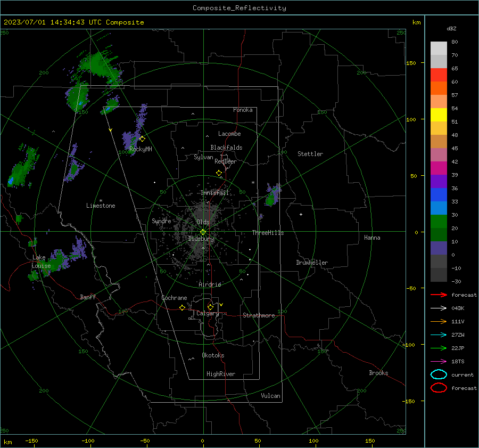Screen dimensions: 479x448
Task: Click the red forecast arrow in legend
Action: coord(439,295)
